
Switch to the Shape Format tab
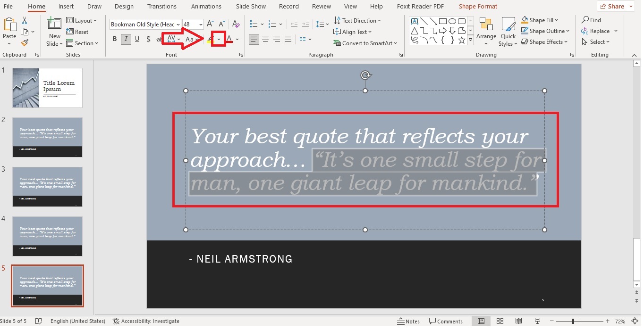pyautogui.click(x=477, y=6)
